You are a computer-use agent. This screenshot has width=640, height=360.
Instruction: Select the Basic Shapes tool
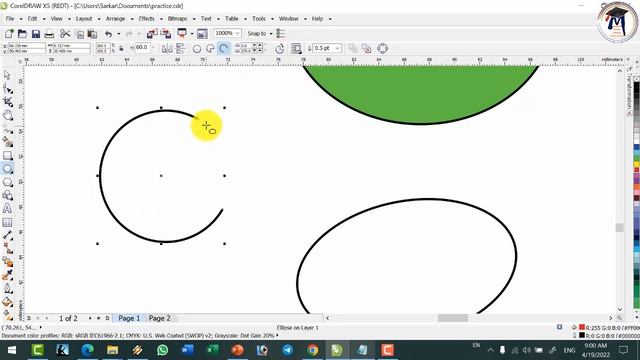pyautogui.click(x=7, y=195)
